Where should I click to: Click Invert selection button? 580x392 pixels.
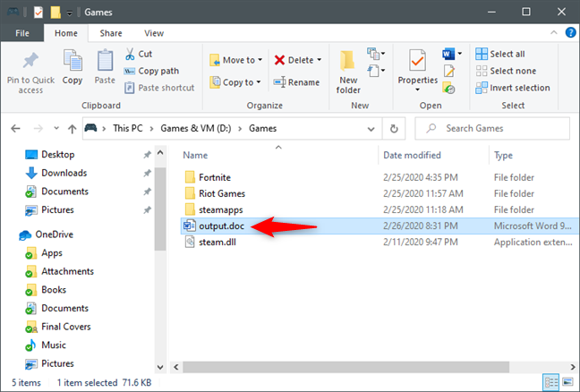point(513,88)
